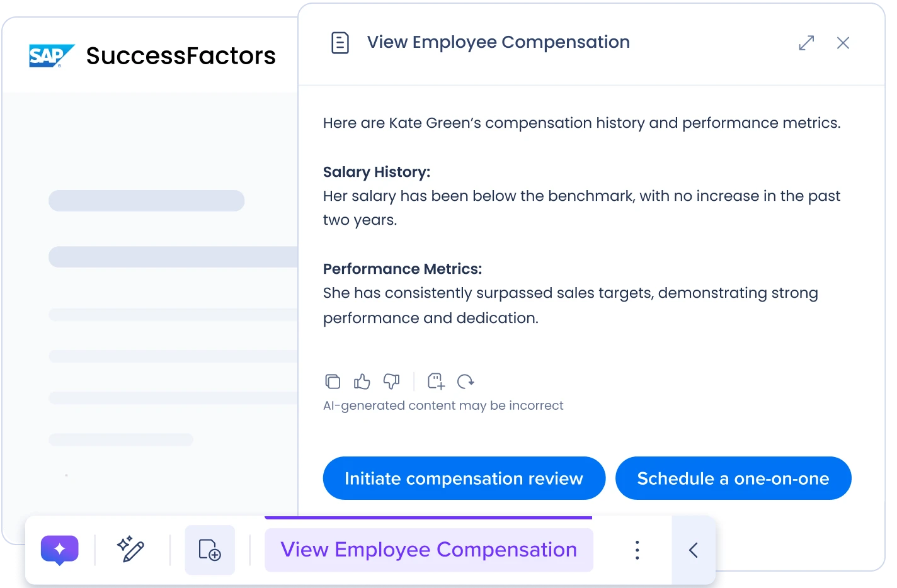Click Schedule a one-on-one button
Image resolution: width=897 pixels, height=588 pixels.
733,478
